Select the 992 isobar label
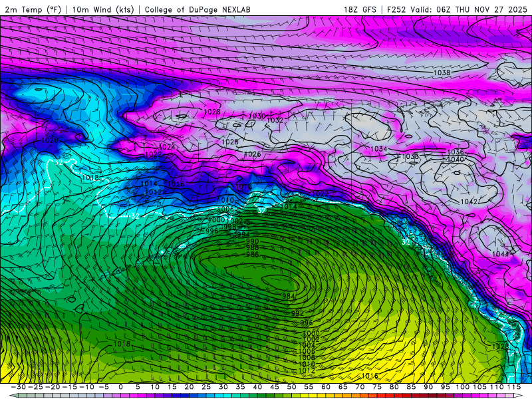Viewport: 532px width, 399px height. coord(297,313)
